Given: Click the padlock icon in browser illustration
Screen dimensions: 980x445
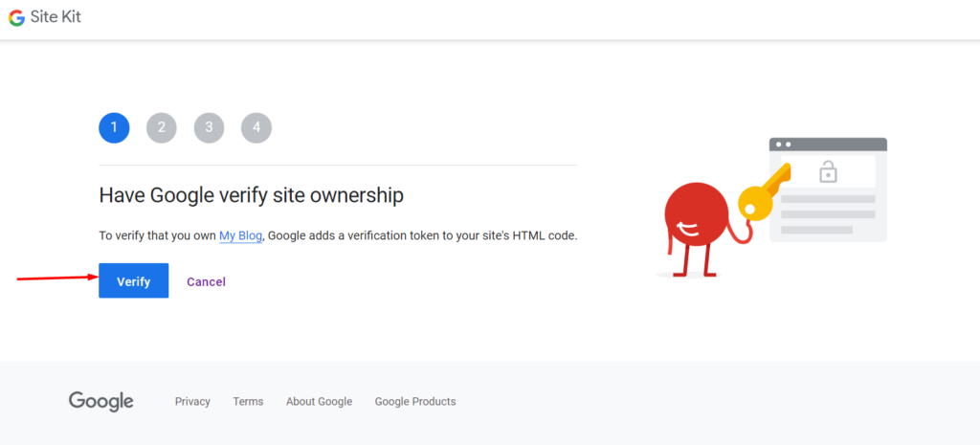Looking at the screenshot, I should tap(828, 171).
